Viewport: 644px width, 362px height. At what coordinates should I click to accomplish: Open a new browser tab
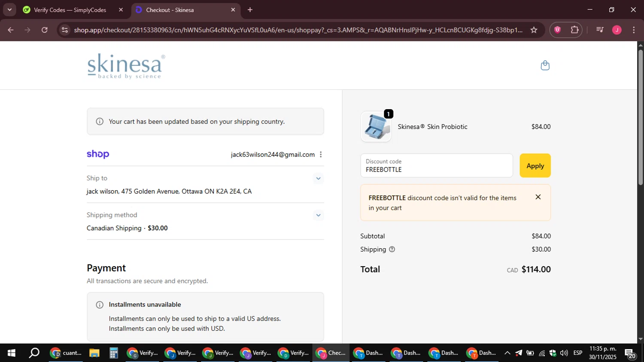point(250,10)
